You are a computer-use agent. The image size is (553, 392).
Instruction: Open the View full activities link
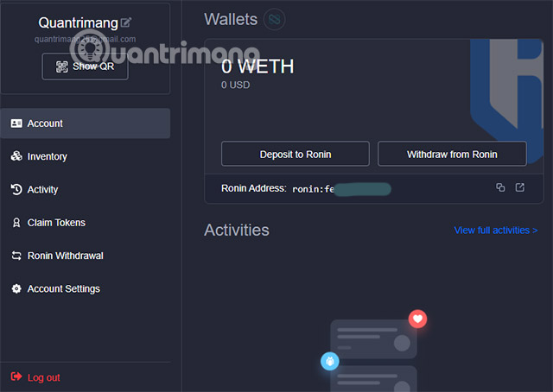(x=495, y=231)
